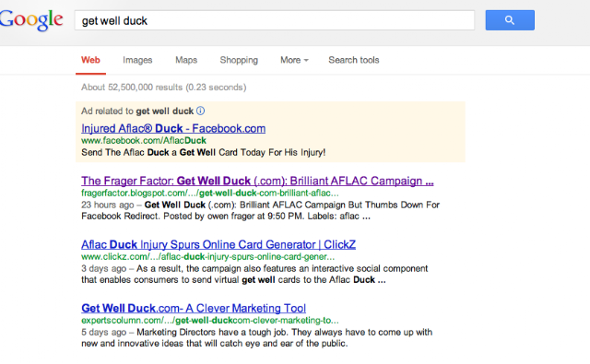This screenshot has width=590, height=364.
Task: Open the Aflac Duck Injury ClickZ result
Action: 218,245
